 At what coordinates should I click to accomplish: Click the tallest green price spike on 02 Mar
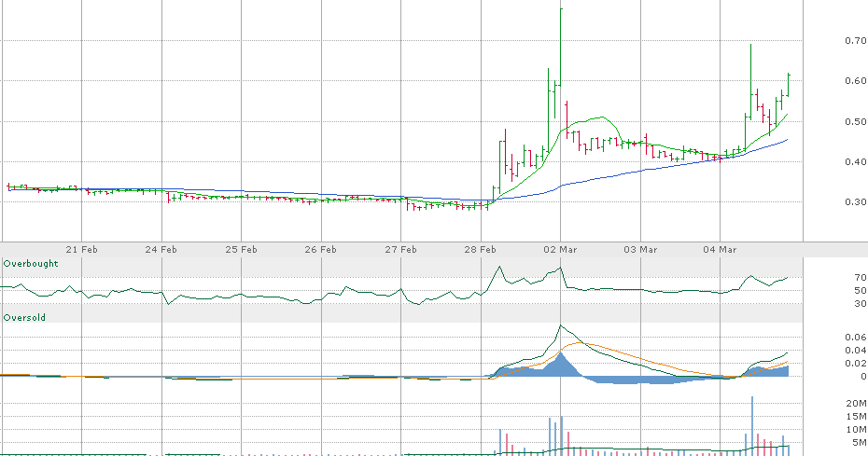[x=561, y=47]
